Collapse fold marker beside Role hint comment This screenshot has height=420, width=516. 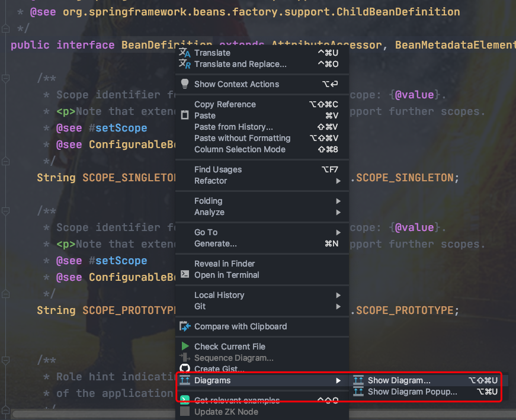(x=5, y=360)
